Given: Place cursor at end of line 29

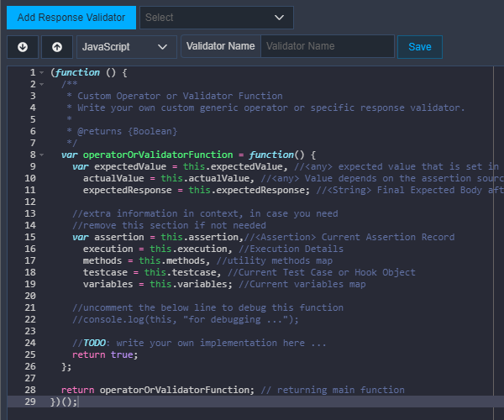Looking at the screenshot, I should pyautogui.click(x=78, y=402).
